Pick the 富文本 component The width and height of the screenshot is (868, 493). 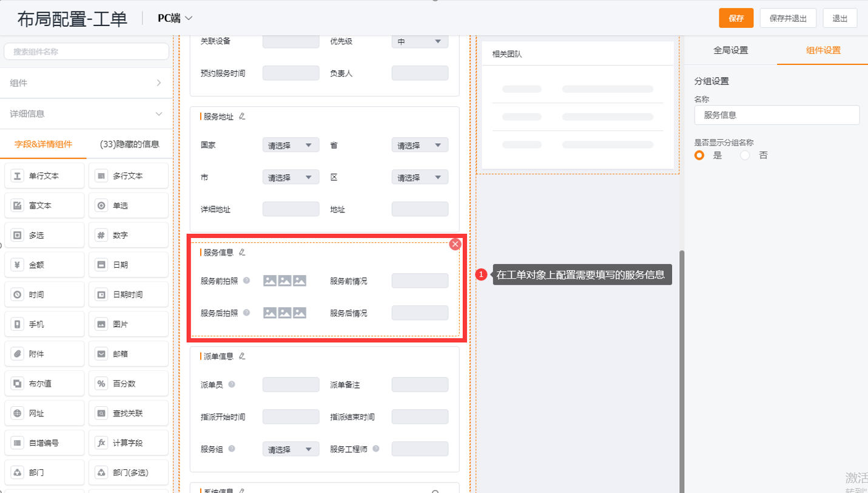pos(44,206)
